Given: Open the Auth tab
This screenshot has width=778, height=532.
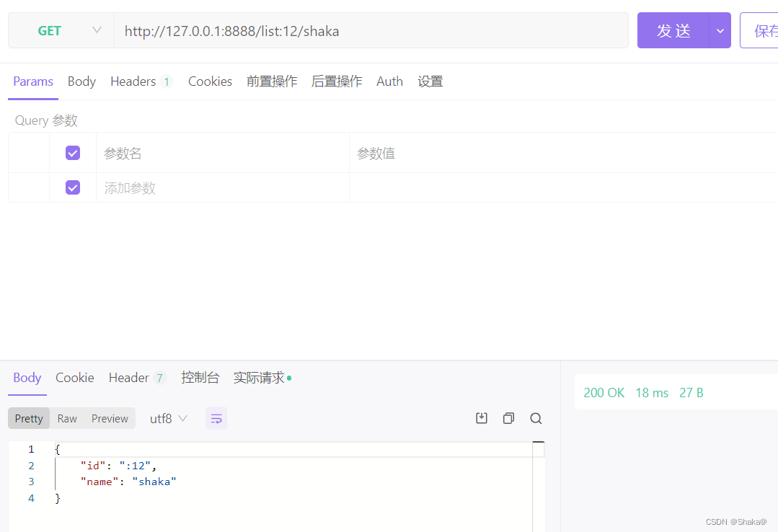Looking at the screenshot, I should 389,81.
